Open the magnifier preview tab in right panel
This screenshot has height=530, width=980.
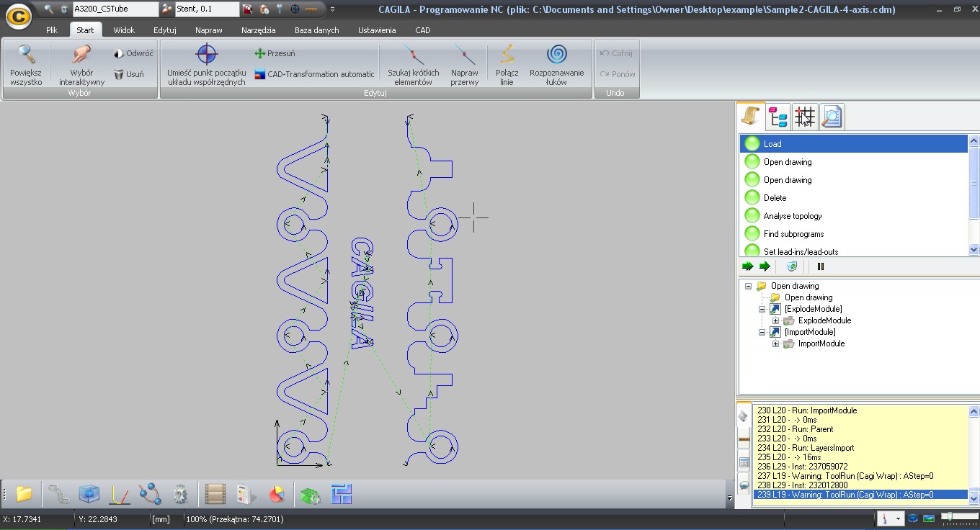832,117
